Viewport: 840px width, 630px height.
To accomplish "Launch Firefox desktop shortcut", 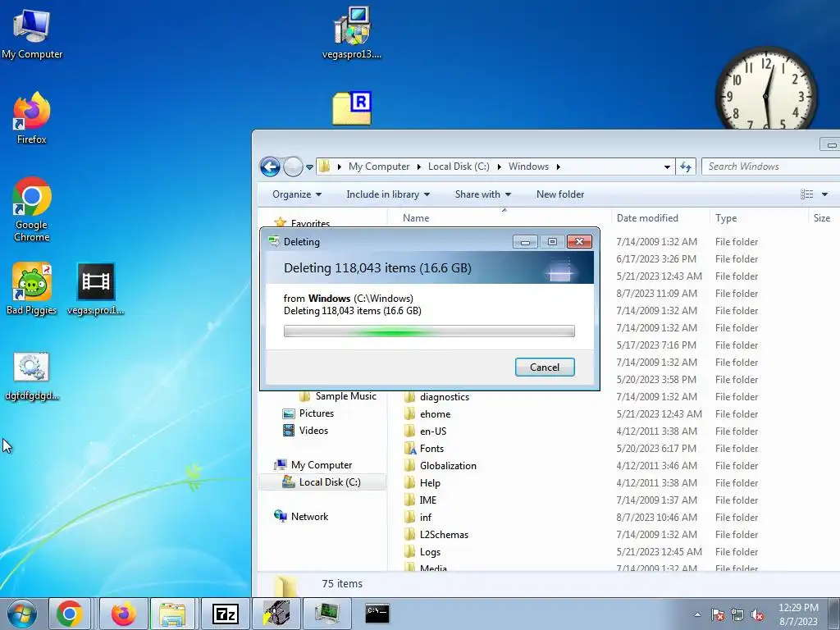I will [x=32, y=118].
